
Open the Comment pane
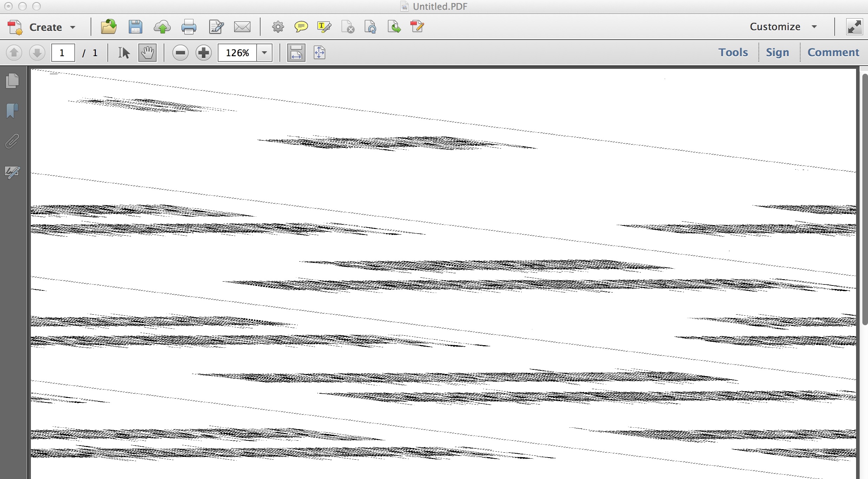(x=833, y=52)
